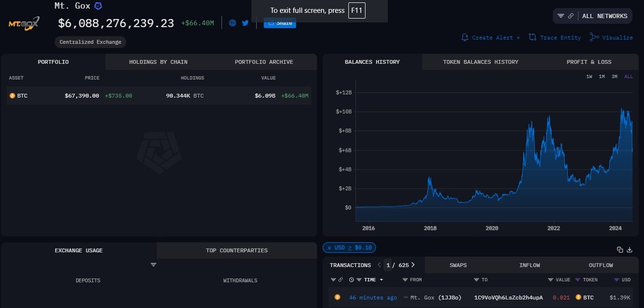Click the Share button
The width and height of the screenshot is (644, 308).
click(x=280, y=23)
